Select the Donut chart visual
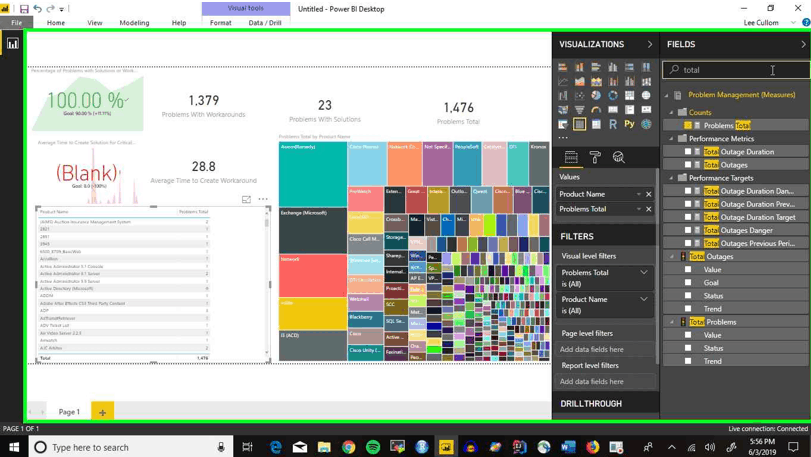The height and width of the screenshot is (457, 811). click(613, 96)
